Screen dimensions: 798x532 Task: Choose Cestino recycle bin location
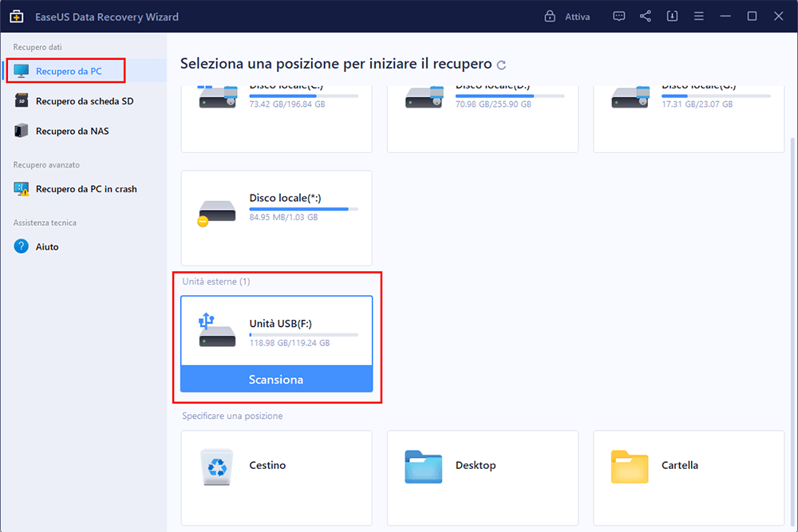(276, 478)
